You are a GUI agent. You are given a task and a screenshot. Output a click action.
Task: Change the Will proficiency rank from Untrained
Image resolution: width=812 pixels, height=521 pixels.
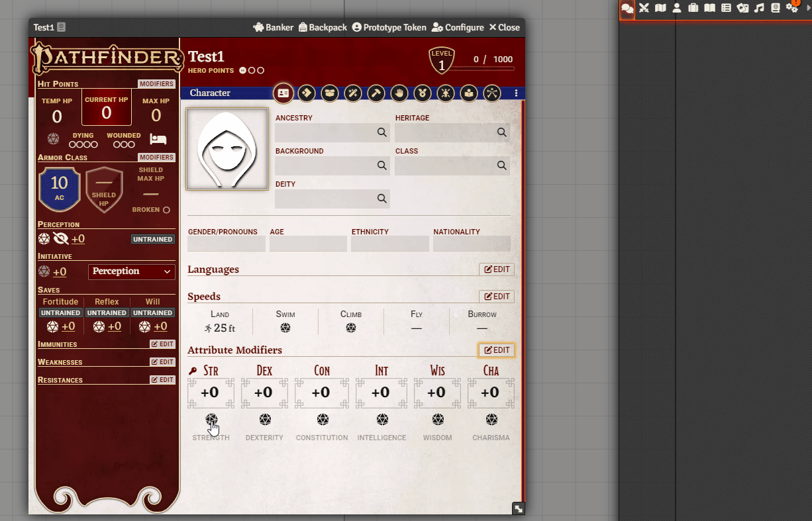tap(153, 313)
